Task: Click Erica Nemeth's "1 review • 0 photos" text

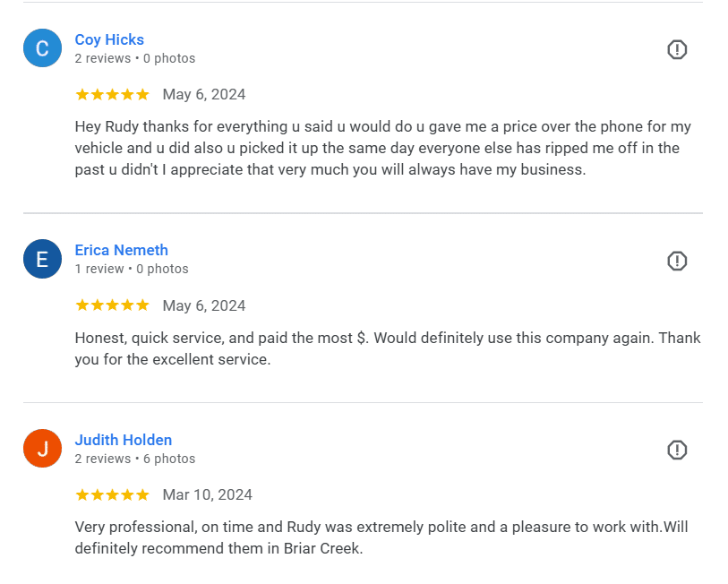Action: (x=132, y=269)
